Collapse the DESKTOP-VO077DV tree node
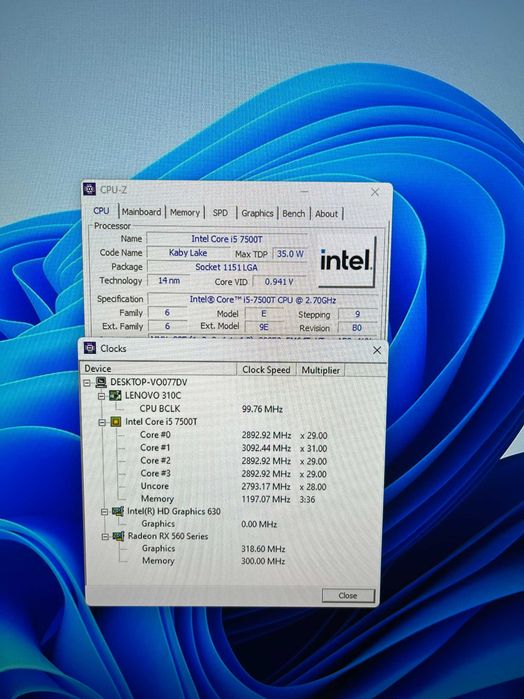Viewport: 524px width, 699px height. click(x=87, y=382)
